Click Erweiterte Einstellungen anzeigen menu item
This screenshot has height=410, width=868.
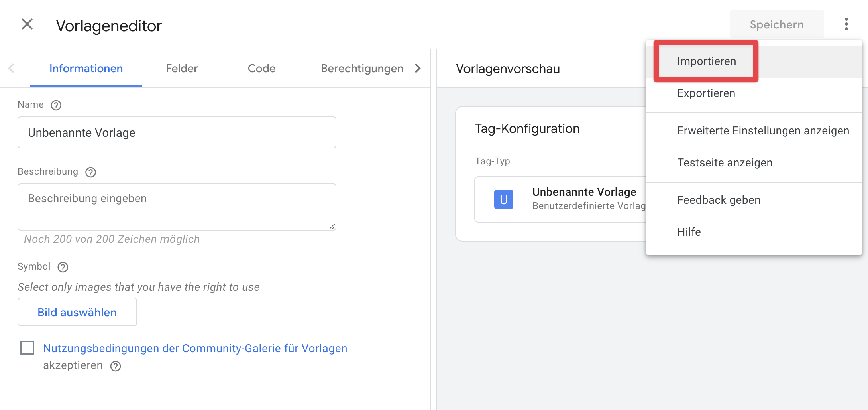tap(763, 131)
